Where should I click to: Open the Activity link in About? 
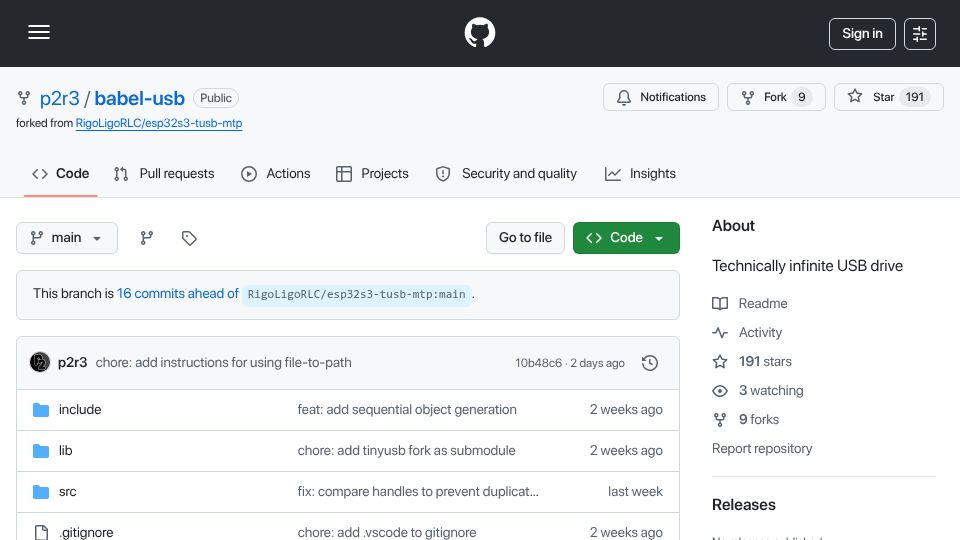click(748, 332)
